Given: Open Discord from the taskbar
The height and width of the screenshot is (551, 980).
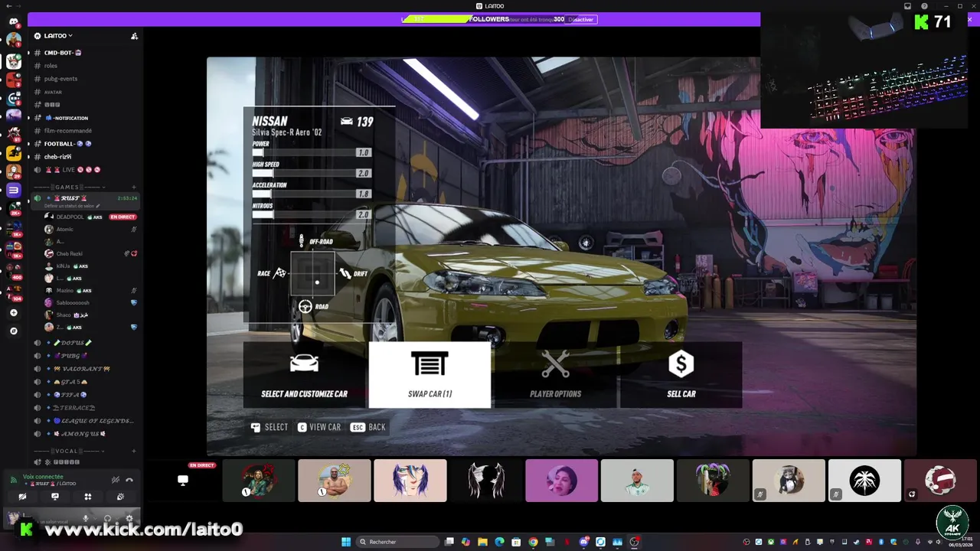Looking at the screenshot, I should [583, 542].
